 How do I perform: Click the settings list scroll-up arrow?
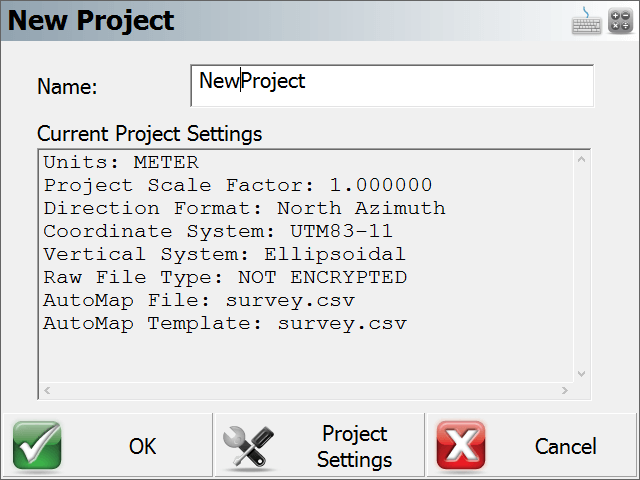tap(582, 160)
